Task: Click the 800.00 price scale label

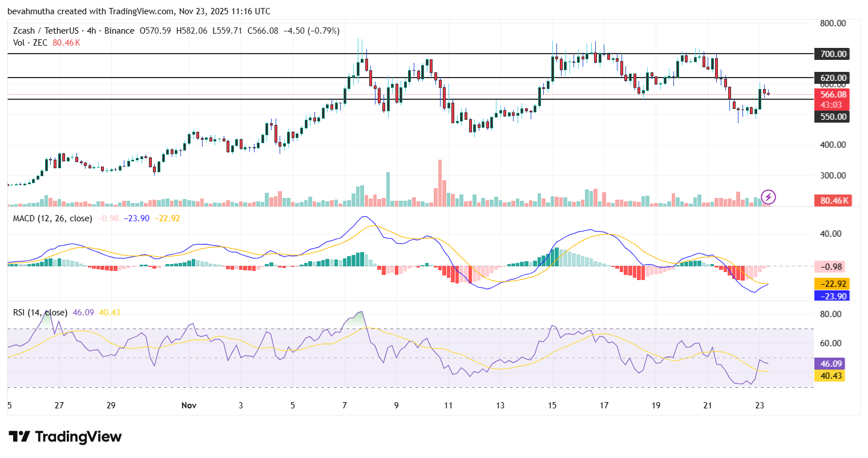Action: (833, 23)
